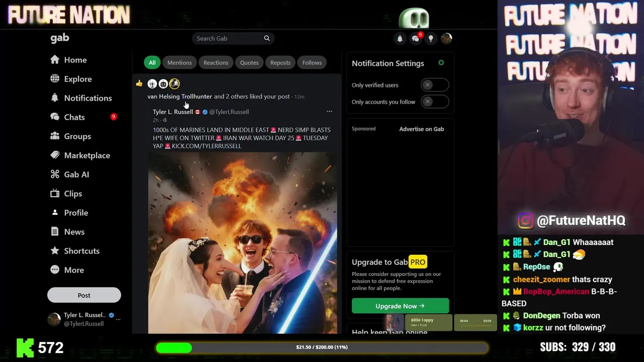Select the Reposts tab

(280, 62)
